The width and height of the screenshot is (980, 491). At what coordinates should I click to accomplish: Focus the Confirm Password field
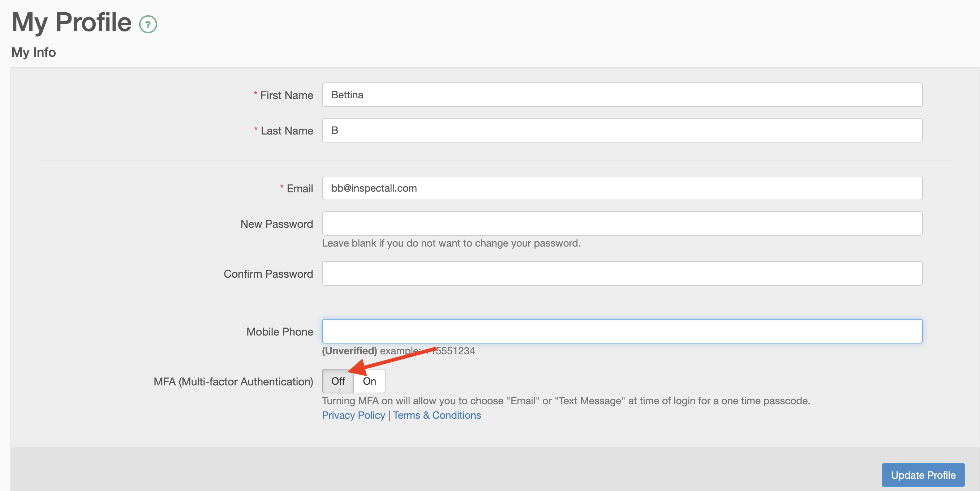click(622, 273)
